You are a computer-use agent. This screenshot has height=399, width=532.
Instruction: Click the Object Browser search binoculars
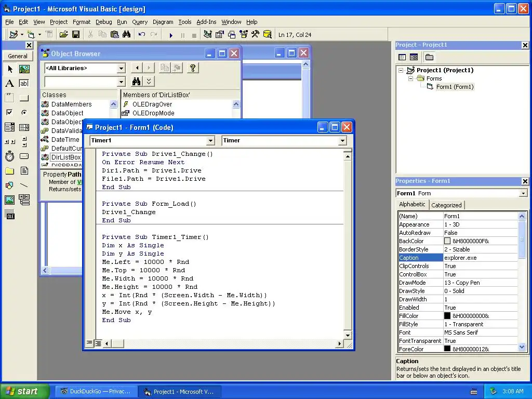[x=137, y=81]
